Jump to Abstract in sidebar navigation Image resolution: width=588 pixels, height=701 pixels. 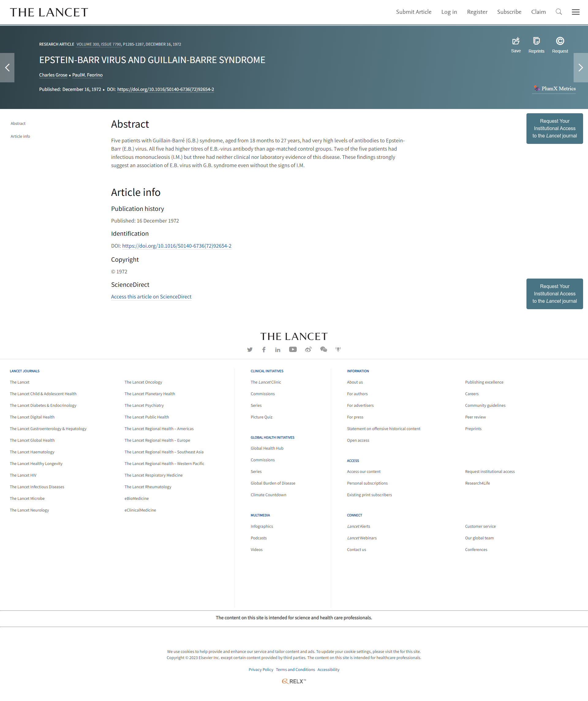click(x=18, y=123)
